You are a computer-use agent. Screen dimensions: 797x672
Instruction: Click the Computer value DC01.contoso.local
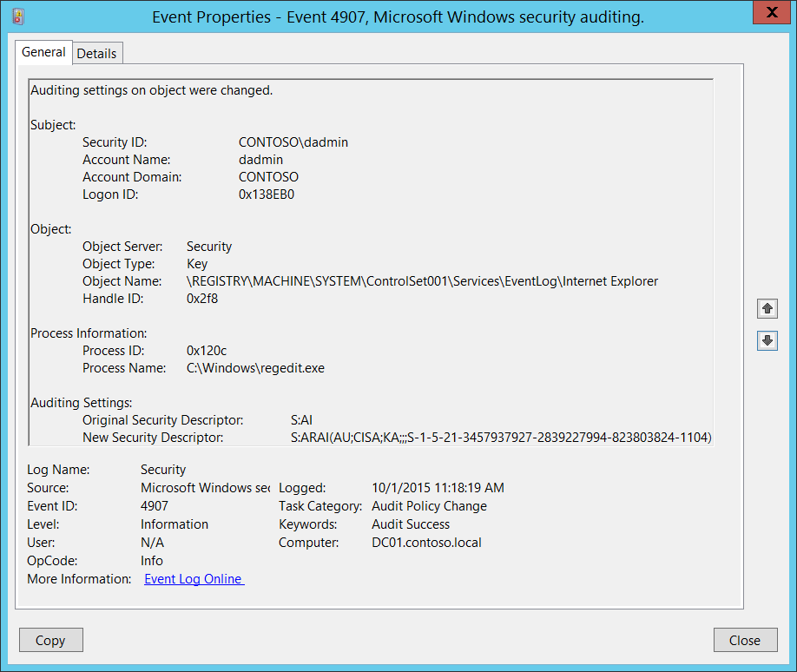[426, 543]
